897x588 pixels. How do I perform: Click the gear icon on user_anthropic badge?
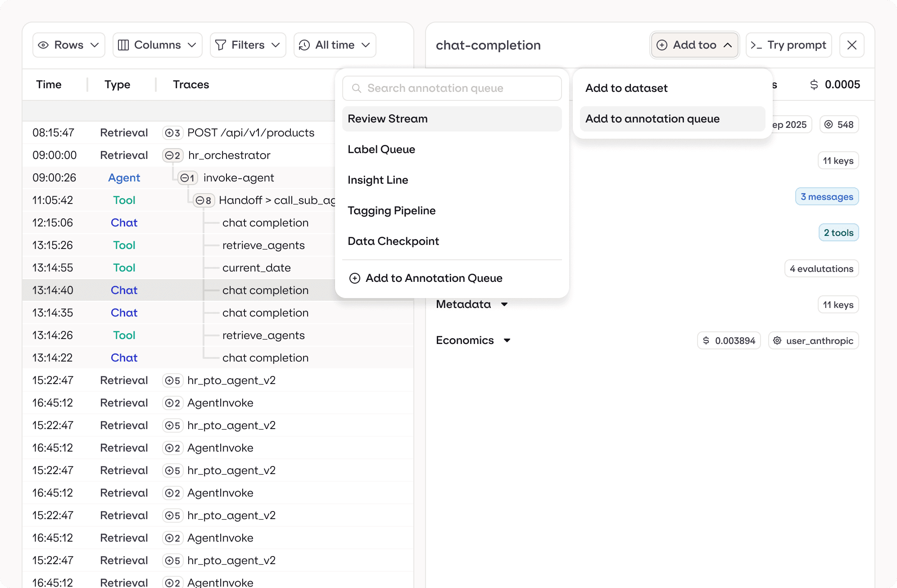[x=777, y=341]
